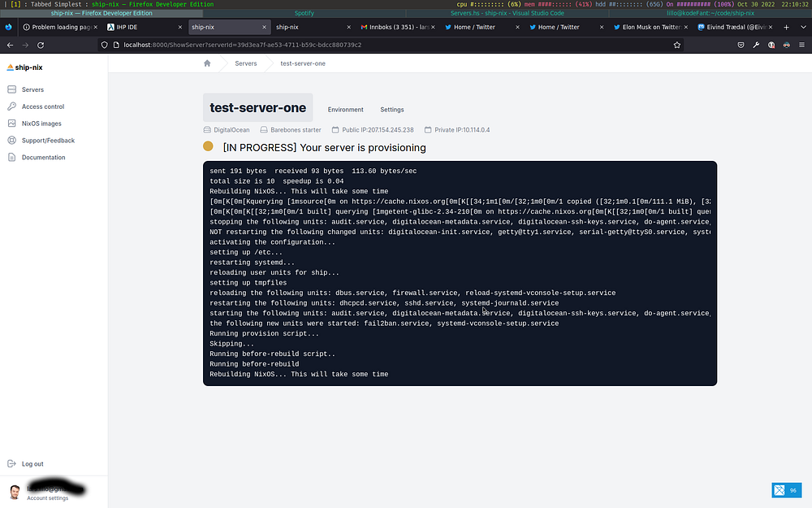The height and width of the screenshot is (508, 812).
Task: Bookmark this page with star icon
Action: [x=677, y=45]
